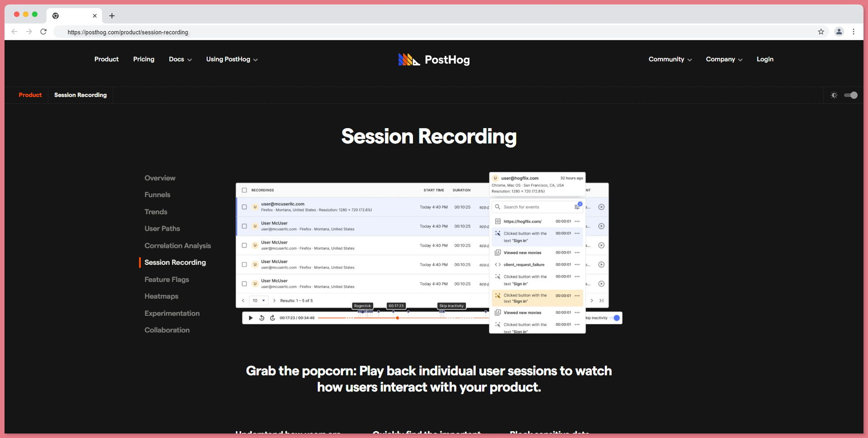The height and width of the screenshot is (438, 868).
Task: Expand the Using PostHog dropdown
Action: (x=232, y=60)
